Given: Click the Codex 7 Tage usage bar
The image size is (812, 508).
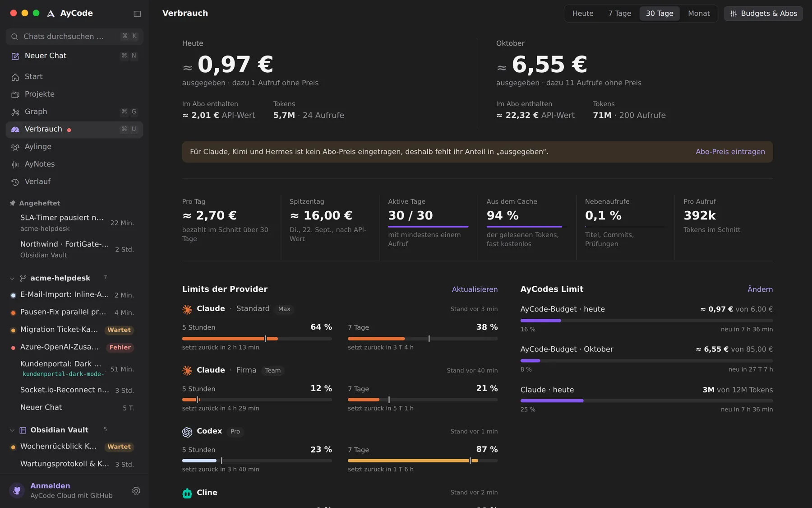Looking at the screenshot, I should click(x=423, y=461).
